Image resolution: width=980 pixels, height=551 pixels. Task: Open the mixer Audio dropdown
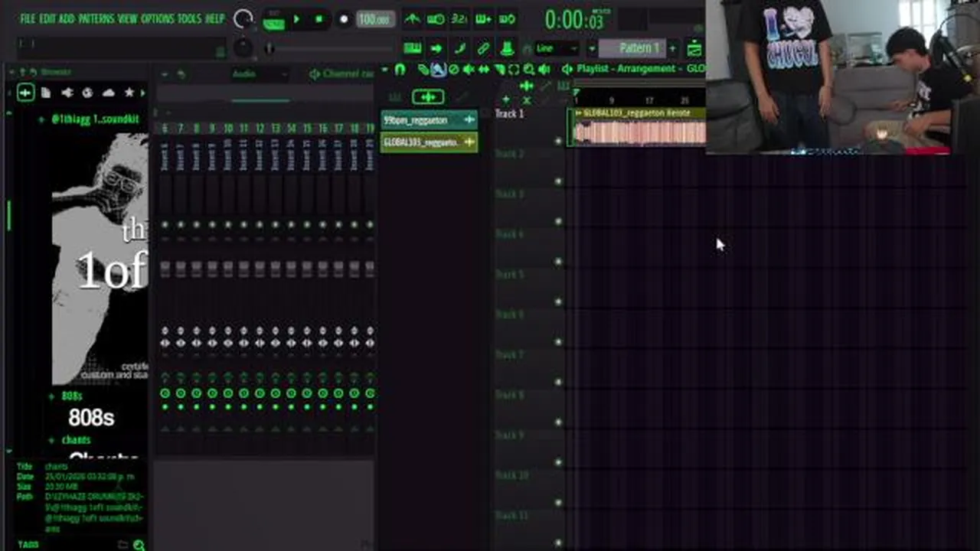[x=260, y=74]
